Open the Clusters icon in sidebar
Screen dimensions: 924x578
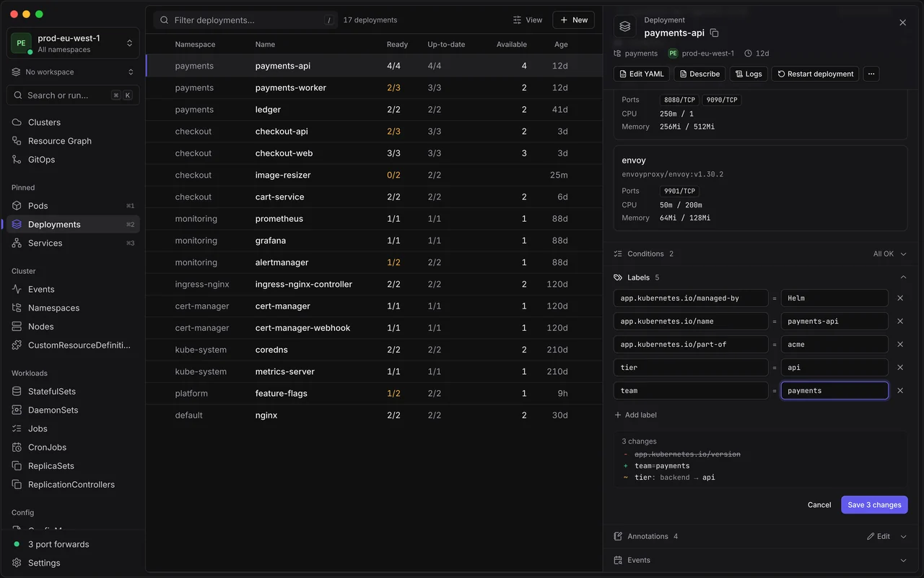click(17, 122)
